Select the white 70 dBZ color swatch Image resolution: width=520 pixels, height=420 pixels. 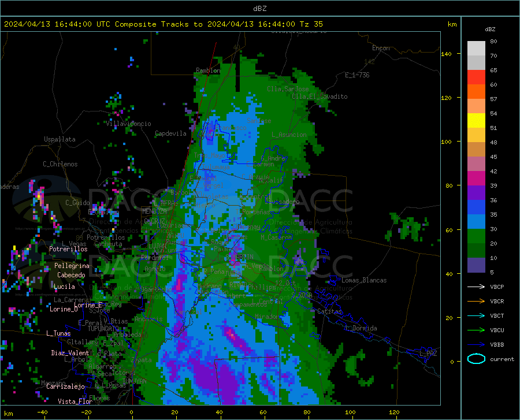tap(476, 49)
